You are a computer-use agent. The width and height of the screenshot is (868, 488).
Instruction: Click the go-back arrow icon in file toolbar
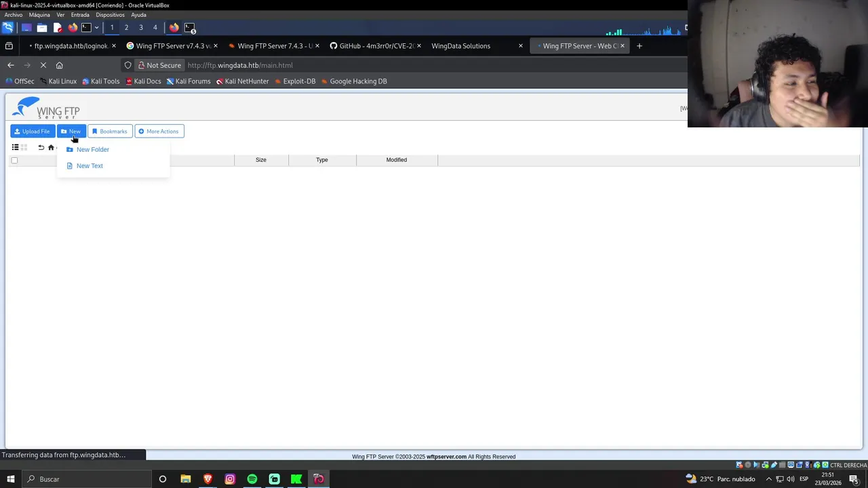[41, 147]
